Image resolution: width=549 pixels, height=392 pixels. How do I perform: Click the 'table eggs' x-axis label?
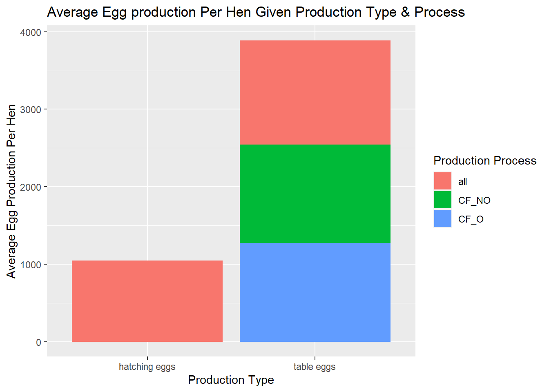coord(315,367)
